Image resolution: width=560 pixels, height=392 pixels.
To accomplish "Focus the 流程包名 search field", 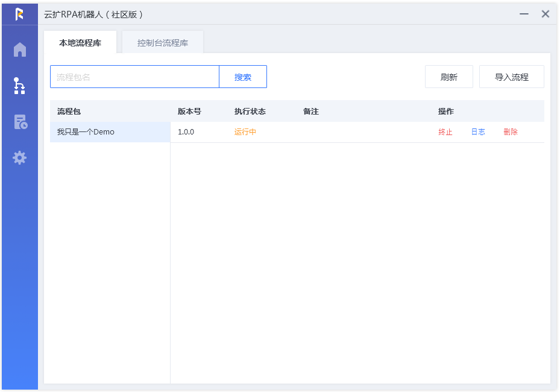I will point(134,77).
